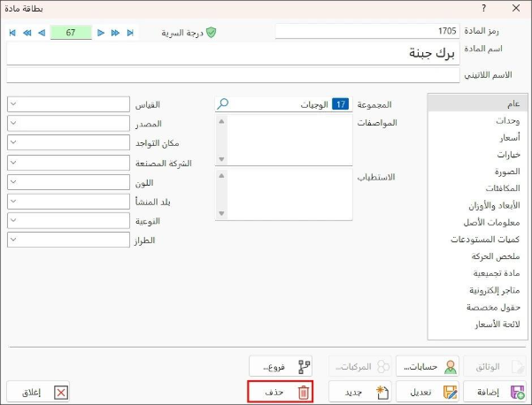Open the المكافئات tab
This screenshot has height=405, width=532.
(x=477, y=188)
